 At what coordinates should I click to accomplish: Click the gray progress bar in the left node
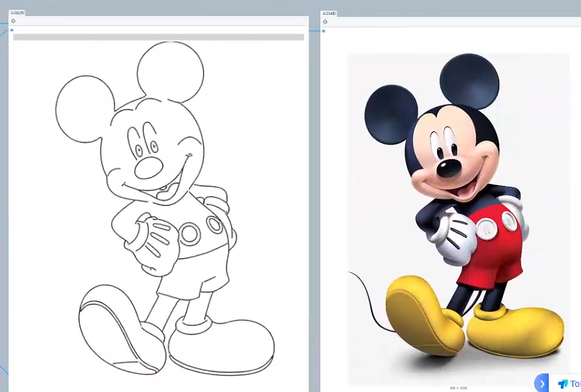[158, 38]
